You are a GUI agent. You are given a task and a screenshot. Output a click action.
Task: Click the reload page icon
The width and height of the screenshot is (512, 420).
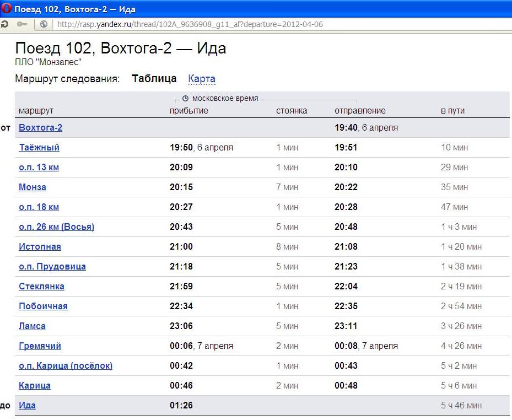(x=4, y=24)
